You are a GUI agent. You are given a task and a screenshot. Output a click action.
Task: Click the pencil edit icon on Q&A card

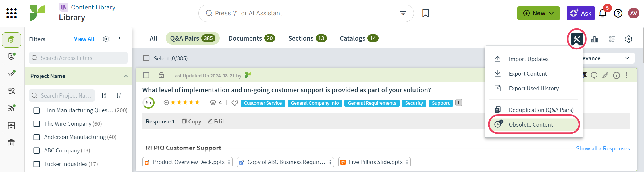pyautogui.click(x=605, y=75)
